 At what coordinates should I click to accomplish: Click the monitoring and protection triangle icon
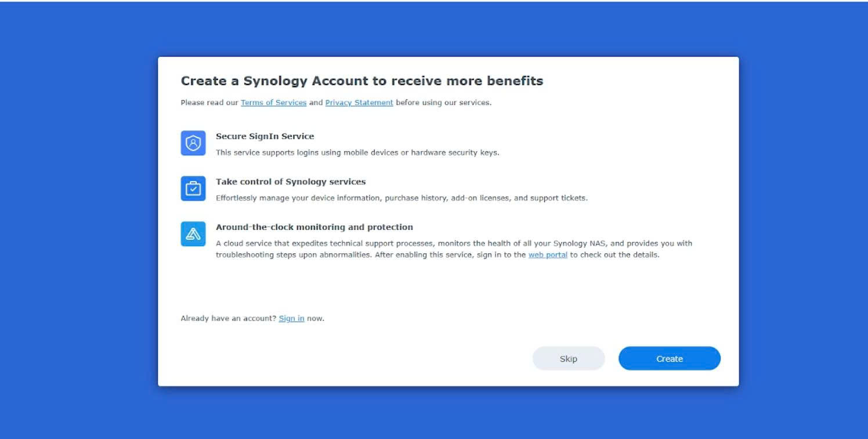193,233
